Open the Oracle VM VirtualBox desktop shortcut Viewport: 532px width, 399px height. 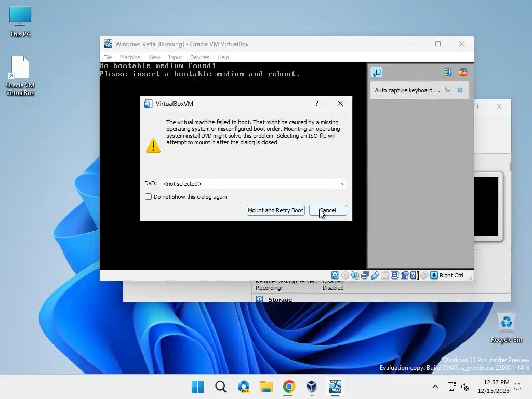(20, 76)
